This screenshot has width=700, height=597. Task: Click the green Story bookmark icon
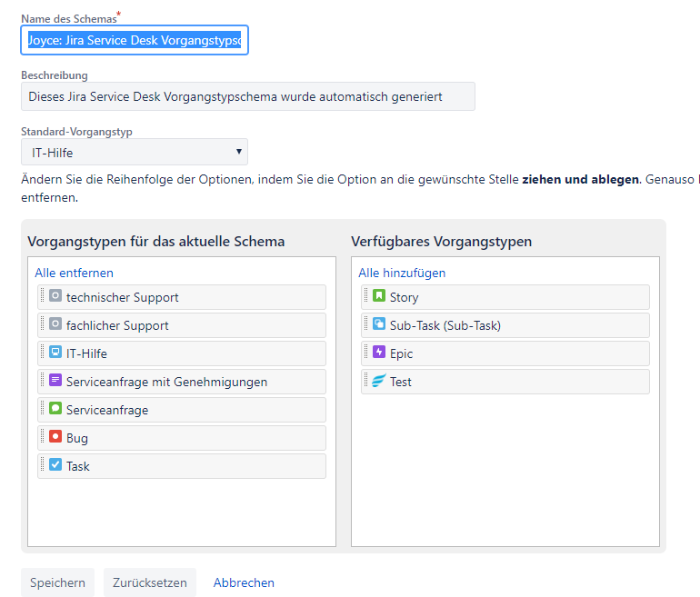[379, 295]
